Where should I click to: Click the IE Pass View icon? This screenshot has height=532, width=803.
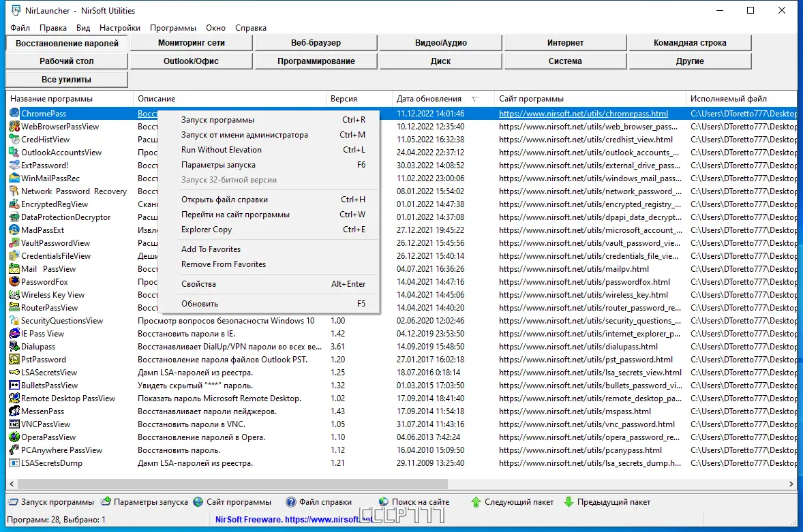(x=14, y=334)
